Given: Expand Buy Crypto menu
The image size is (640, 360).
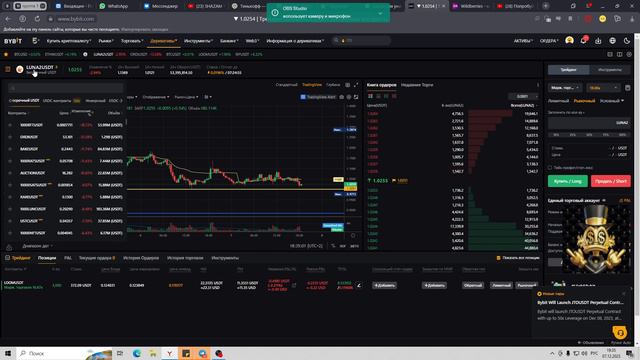Looking at the screenshot, I should coord(68,41).
